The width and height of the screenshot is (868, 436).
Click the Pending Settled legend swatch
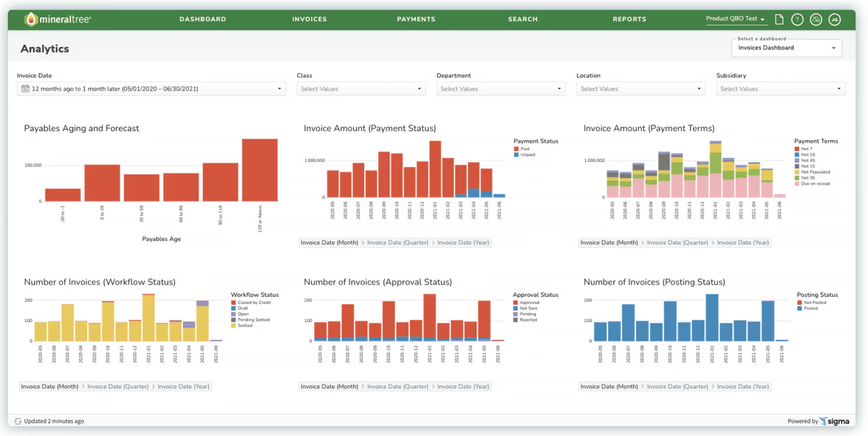coord(234,320)
